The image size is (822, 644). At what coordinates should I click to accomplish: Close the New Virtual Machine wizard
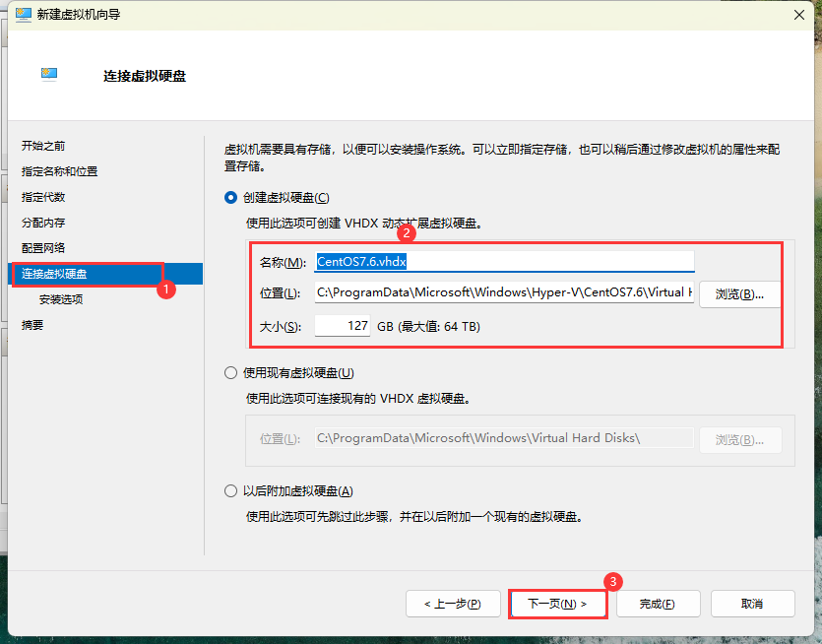(x=795, y=14)
